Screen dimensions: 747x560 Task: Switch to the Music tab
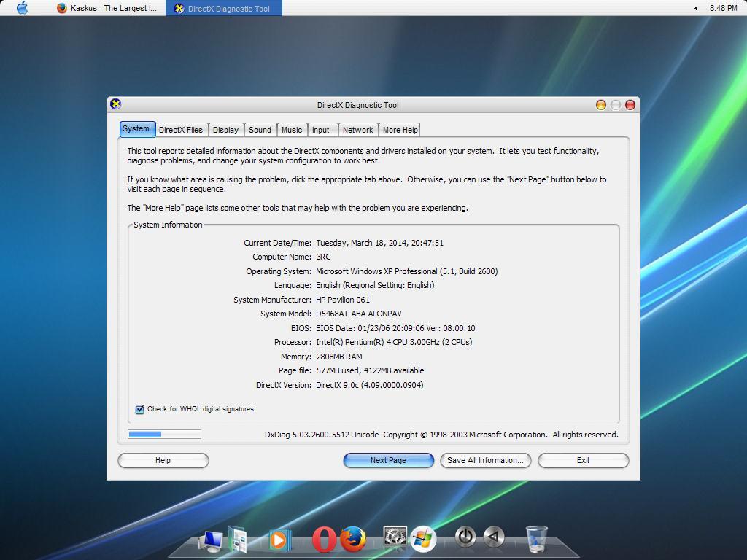tap(292, 130)
